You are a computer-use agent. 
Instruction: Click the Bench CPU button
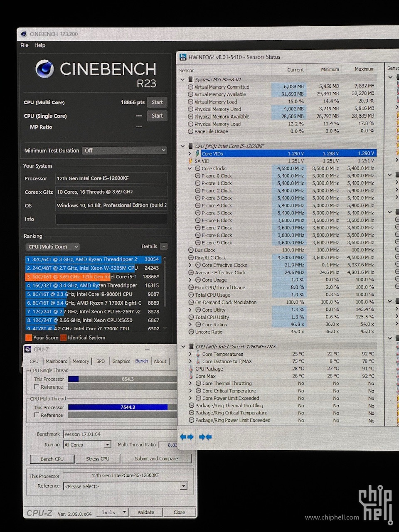(x=52, y=459)
